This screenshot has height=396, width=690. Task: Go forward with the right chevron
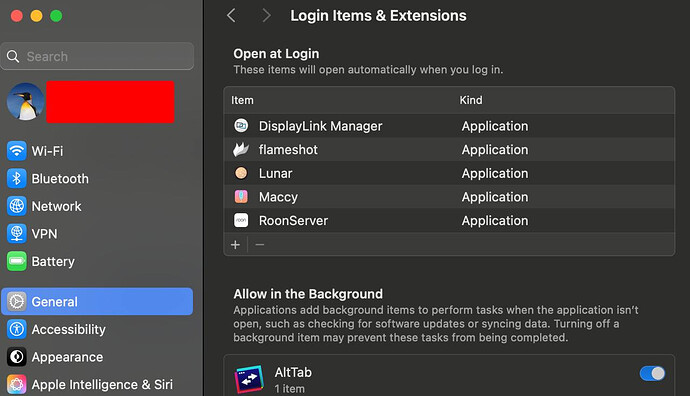tap(266, 16)
